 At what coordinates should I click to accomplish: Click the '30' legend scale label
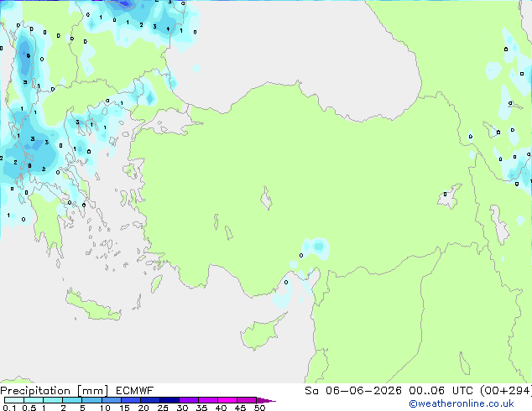[x=182, y=408]
